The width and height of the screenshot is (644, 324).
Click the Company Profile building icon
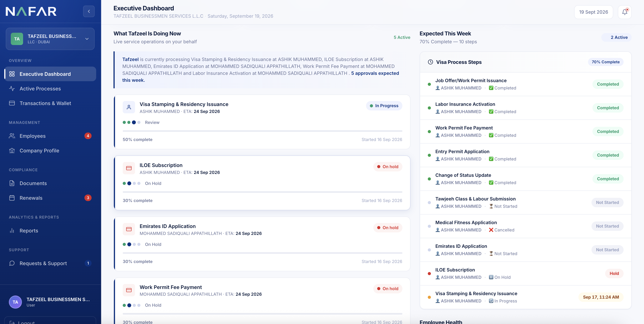[x=12, y=150]
